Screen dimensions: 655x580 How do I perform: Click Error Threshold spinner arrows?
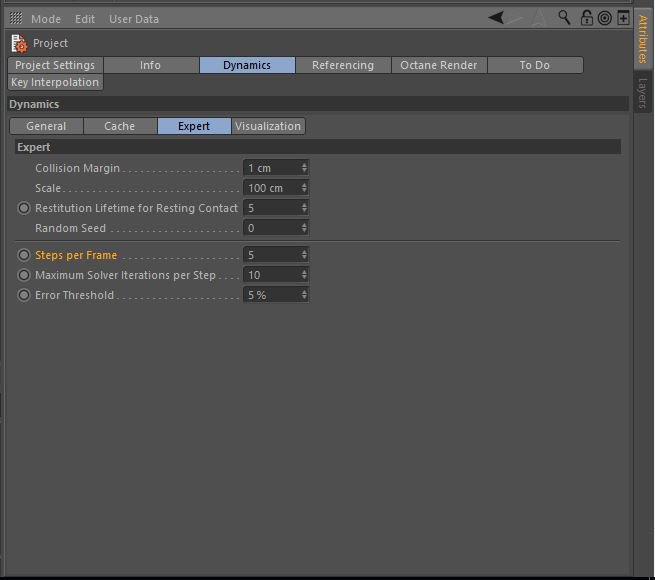point(304,295)
